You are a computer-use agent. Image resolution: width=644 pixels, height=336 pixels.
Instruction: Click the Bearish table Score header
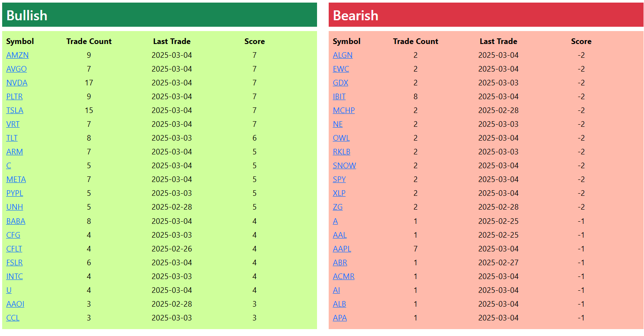[581, 41]
